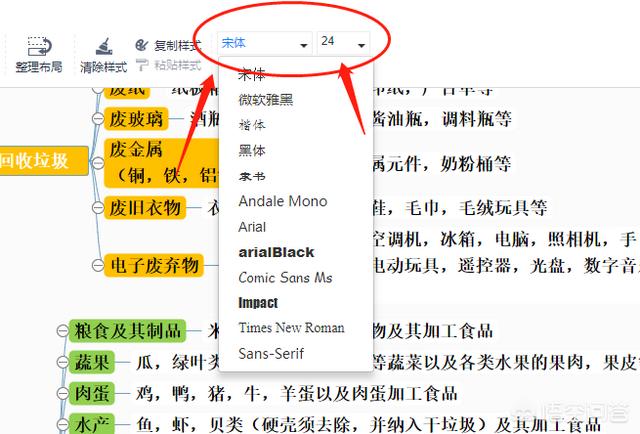Pick Comic Sans Ms font
Screen dimensions: 640x434
point(285,277)
